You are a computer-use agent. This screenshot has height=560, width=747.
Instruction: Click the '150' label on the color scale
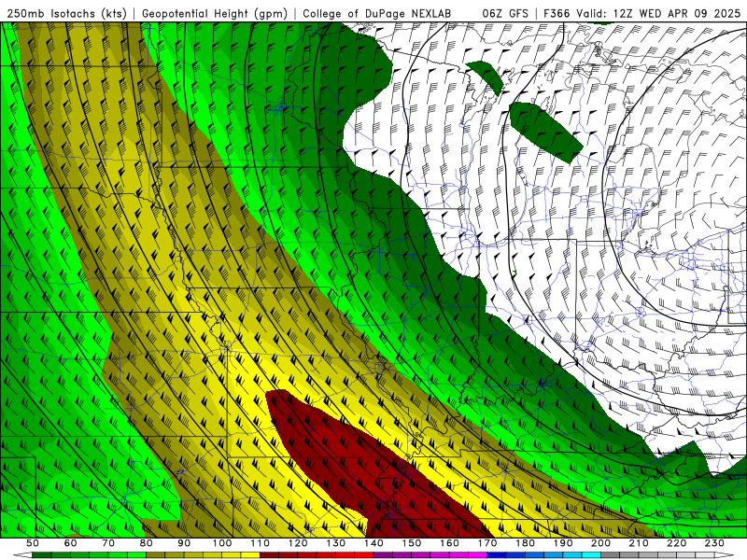412,543
